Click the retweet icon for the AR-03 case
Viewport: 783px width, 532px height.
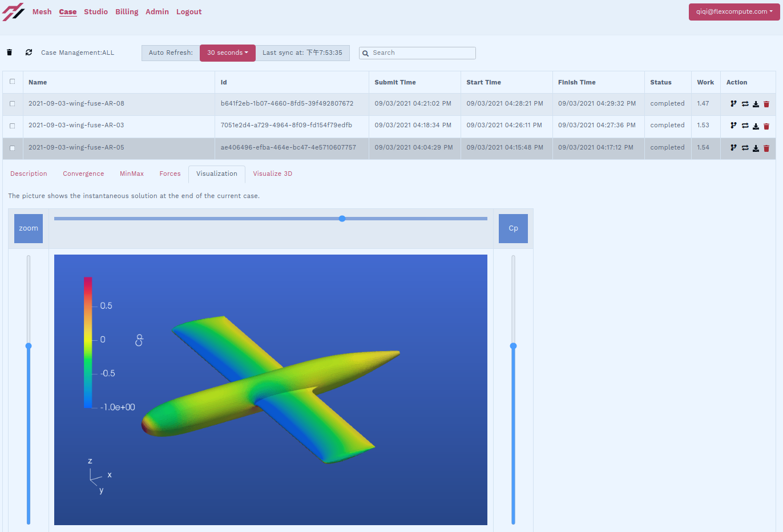click(x=745, y=126)
